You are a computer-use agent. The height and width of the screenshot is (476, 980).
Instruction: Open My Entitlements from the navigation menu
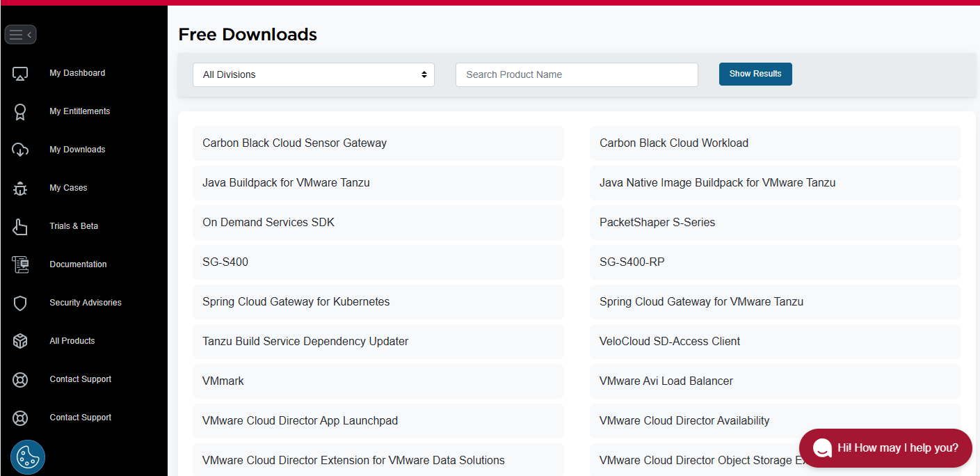[79, 111]
